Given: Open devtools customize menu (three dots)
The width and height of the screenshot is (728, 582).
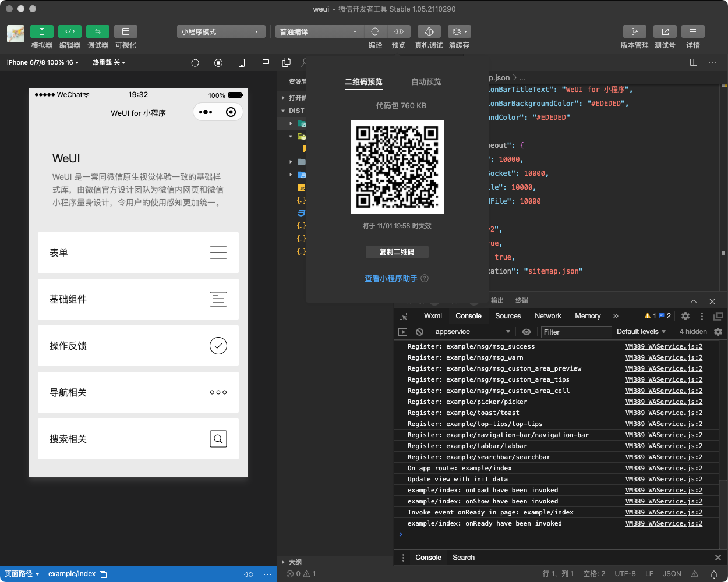Looking at the screenshot, I should pos(702,316).
